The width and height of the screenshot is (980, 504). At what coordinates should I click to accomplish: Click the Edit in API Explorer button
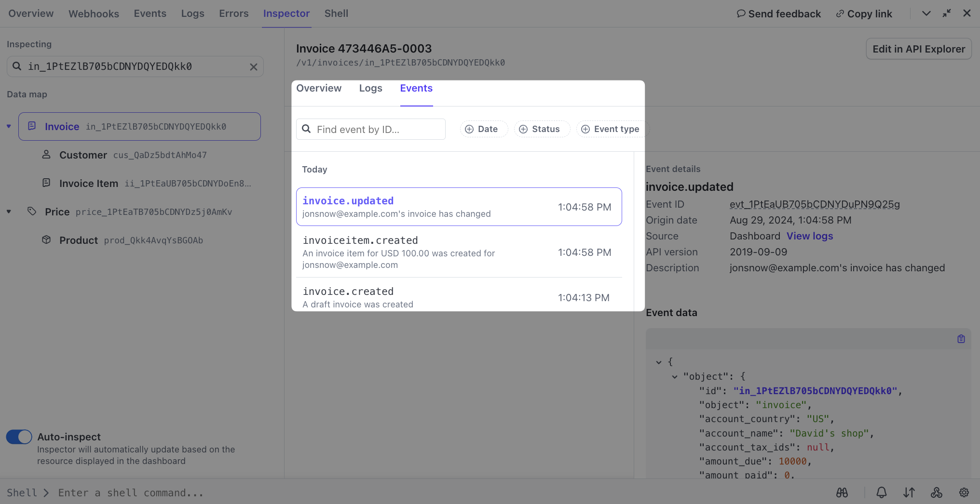[x=918, y=49]
